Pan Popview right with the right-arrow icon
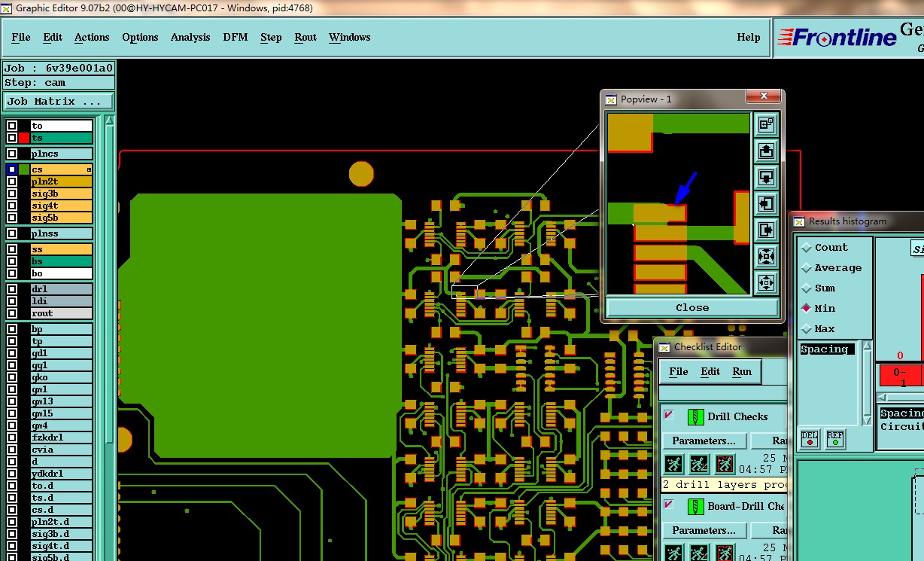Viewport: 924px width, 561px height. [766, 230]
